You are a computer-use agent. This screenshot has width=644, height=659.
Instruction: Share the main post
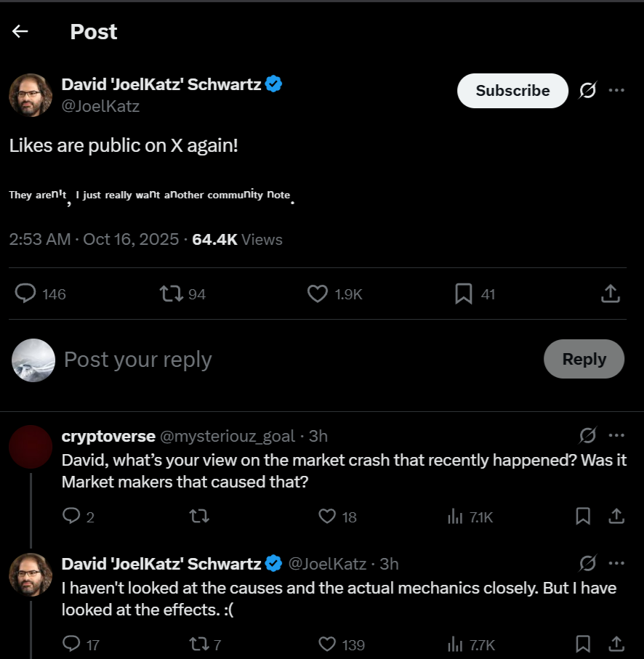pyautogui.click(x=611, y=294)
